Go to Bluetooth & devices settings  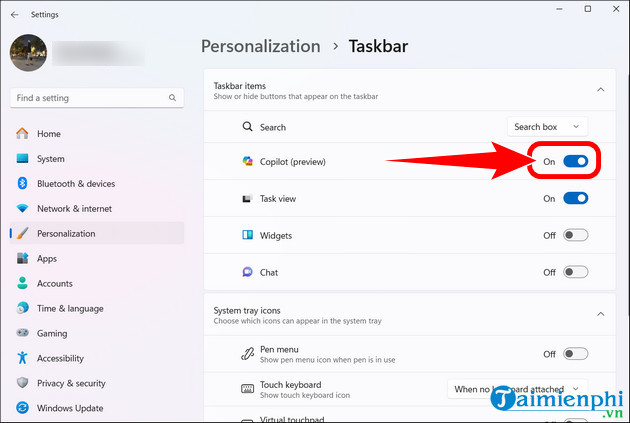(76, 184)
